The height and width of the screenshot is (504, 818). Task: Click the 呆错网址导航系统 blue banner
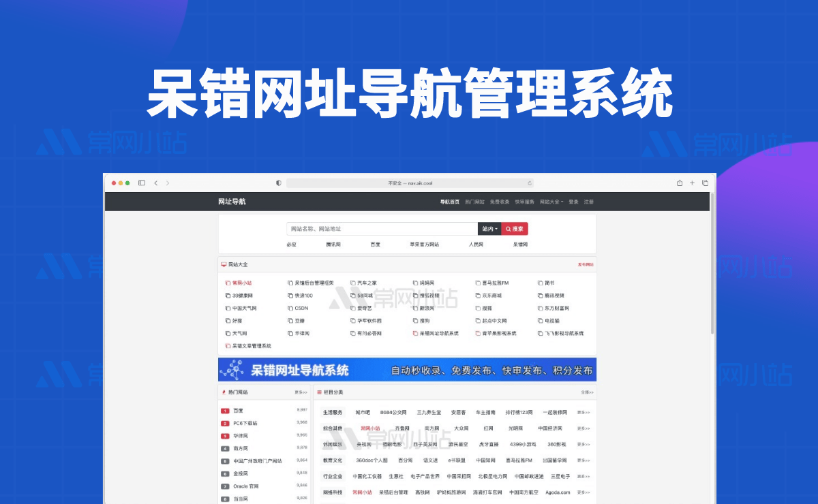click(x=407, y=370)
